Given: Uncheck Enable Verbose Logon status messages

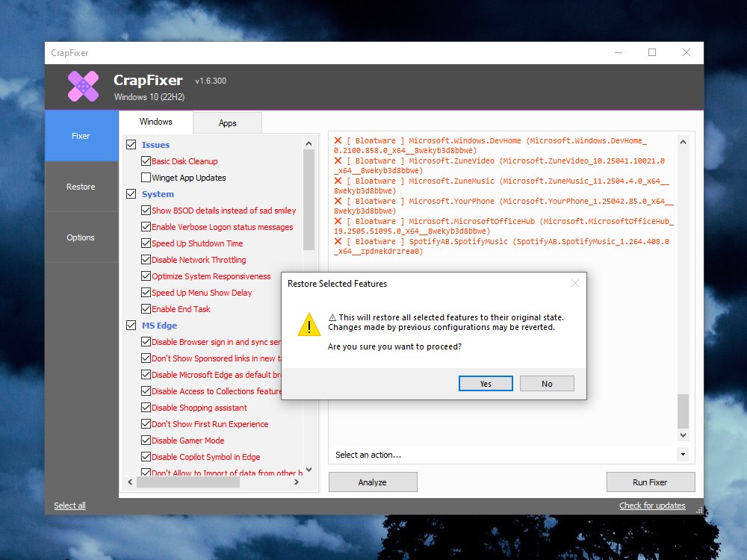Looking at the screenshot, I should click(146, 227).
